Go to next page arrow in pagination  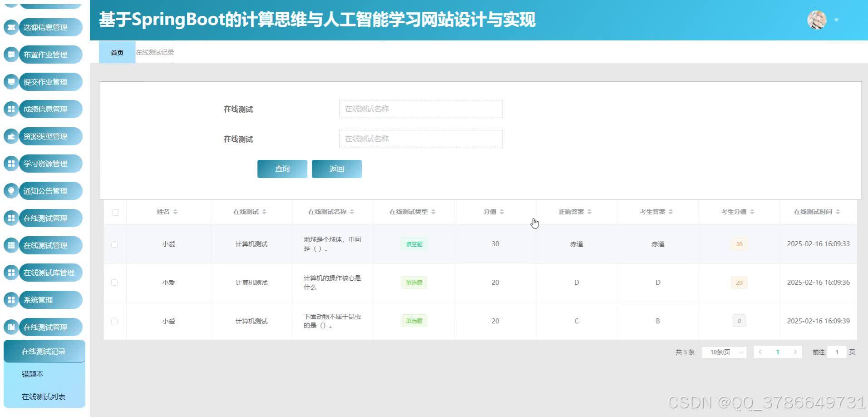pyautogui.click(x=795, y=352)
